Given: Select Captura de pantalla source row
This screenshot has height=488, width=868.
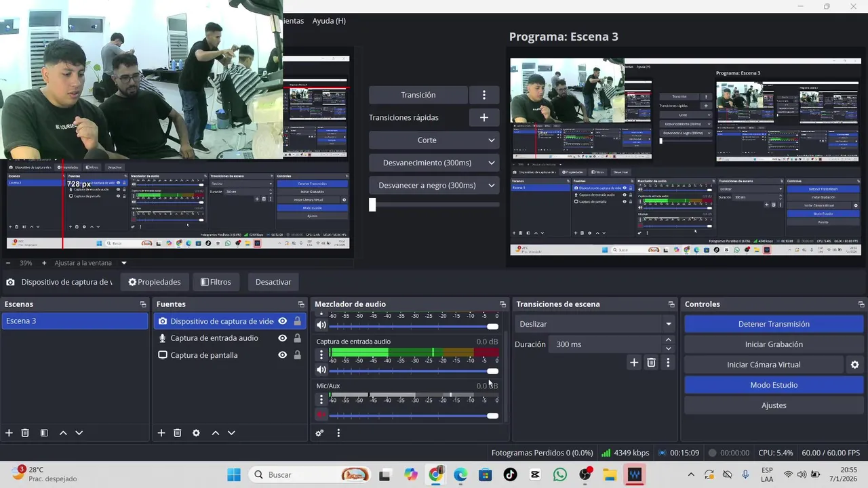Looking at the screenshot, I should [x=230, y=355].
